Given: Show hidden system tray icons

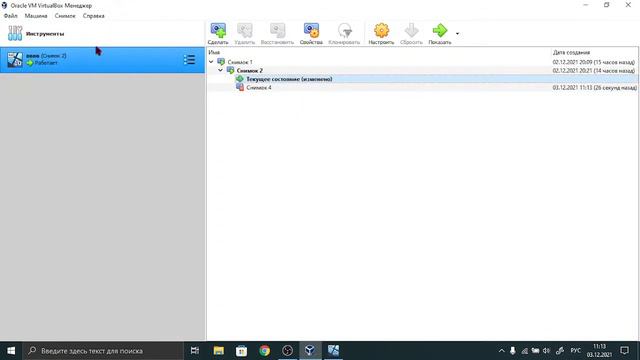Looking at the screenshot, I should tap(502, 351).
